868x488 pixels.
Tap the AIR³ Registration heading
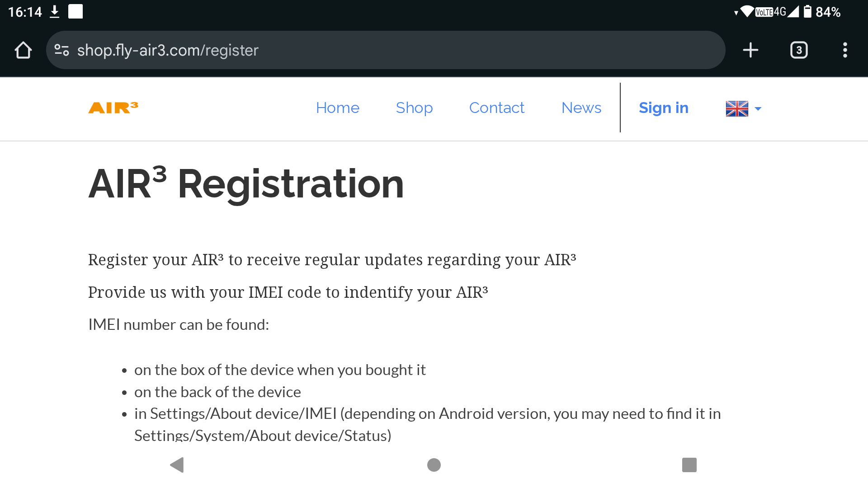246,183
